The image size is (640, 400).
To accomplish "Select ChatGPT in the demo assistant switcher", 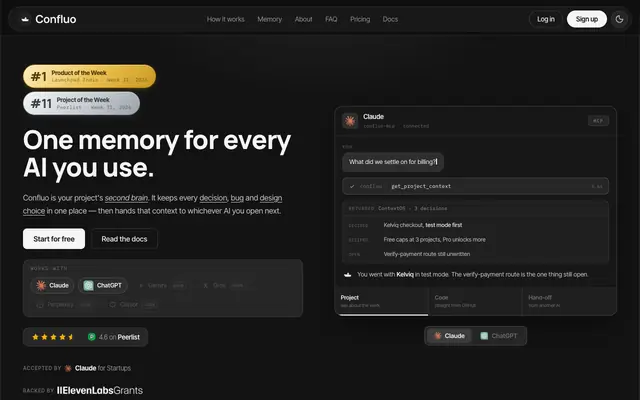I will click(x=499, y=336).
